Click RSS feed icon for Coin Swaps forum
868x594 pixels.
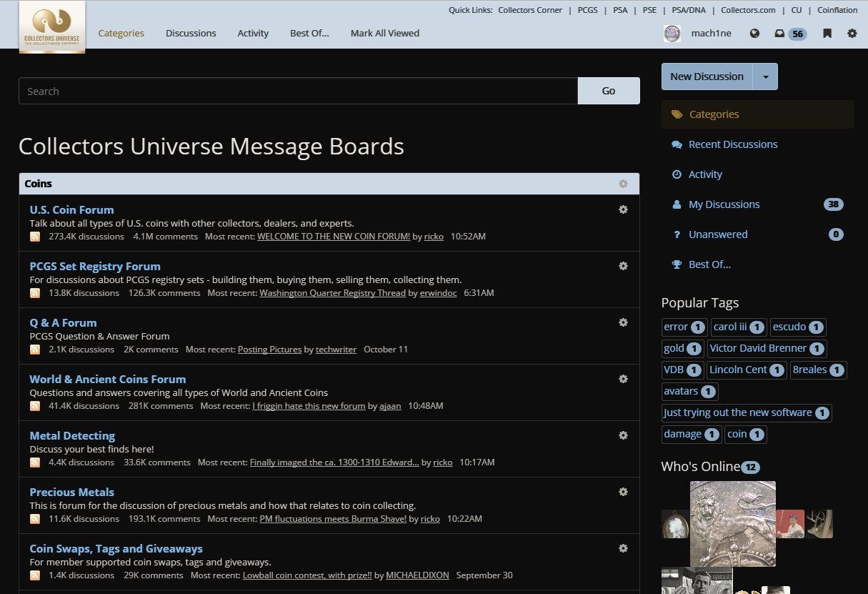[35, 575]
